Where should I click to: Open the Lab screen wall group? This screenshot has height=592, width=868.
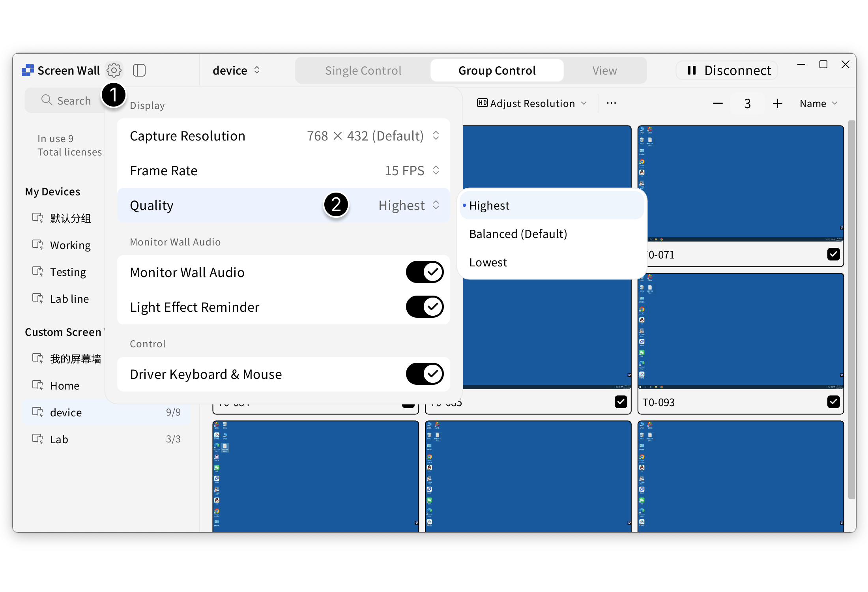coord(59,439)
